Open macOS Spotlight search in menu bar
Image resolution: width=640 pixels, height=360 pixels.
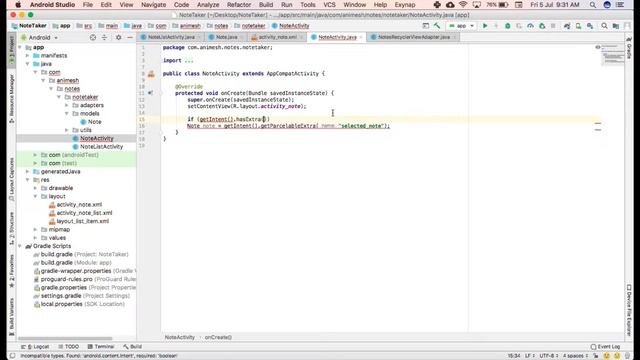click(x=592, y=5)
